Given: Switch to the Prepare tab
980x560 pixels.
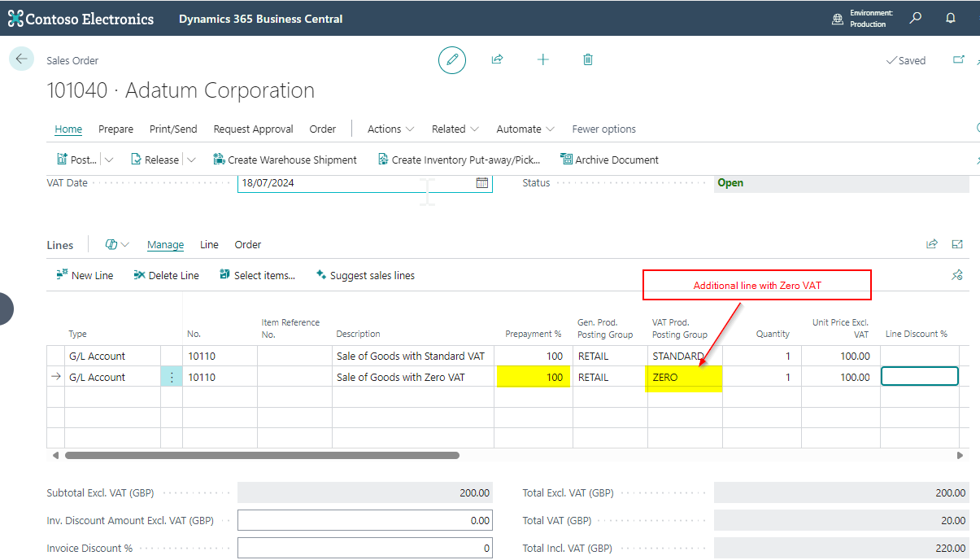Looking at the screenshot, I should coord(115,129).
